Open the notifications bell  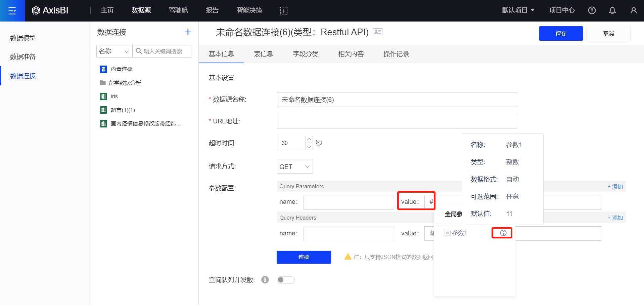[x=612, y=10]
